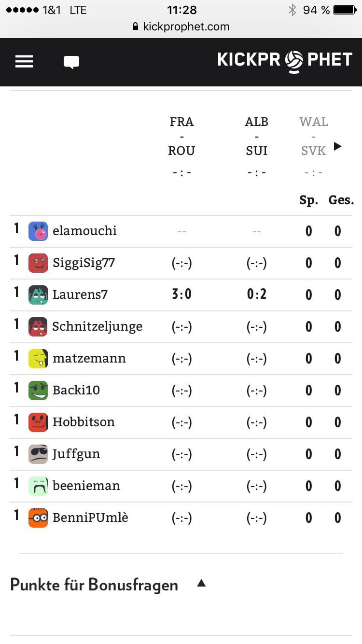Open beenieman's profile name
The width and height of the screenshot is (362, 644).
(86, 486)
